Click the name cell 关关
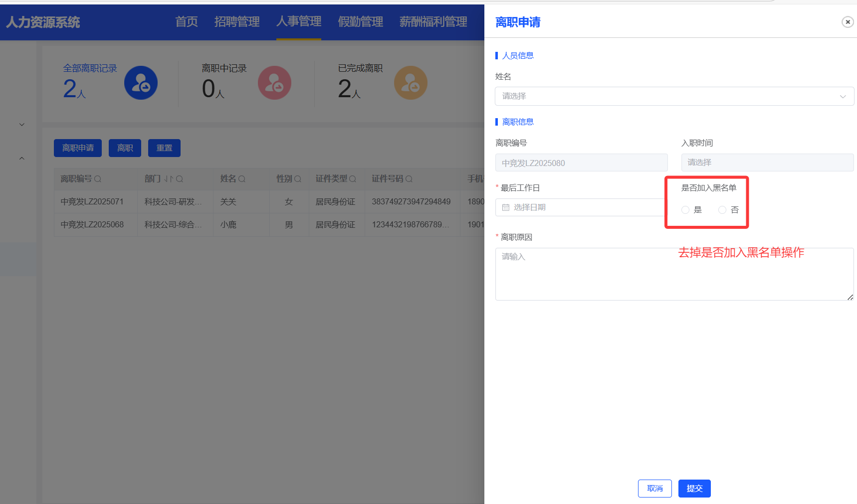Image resolution: width=857 pixels, height=504 pixels. pyautogui.click(x=228, y=202)
